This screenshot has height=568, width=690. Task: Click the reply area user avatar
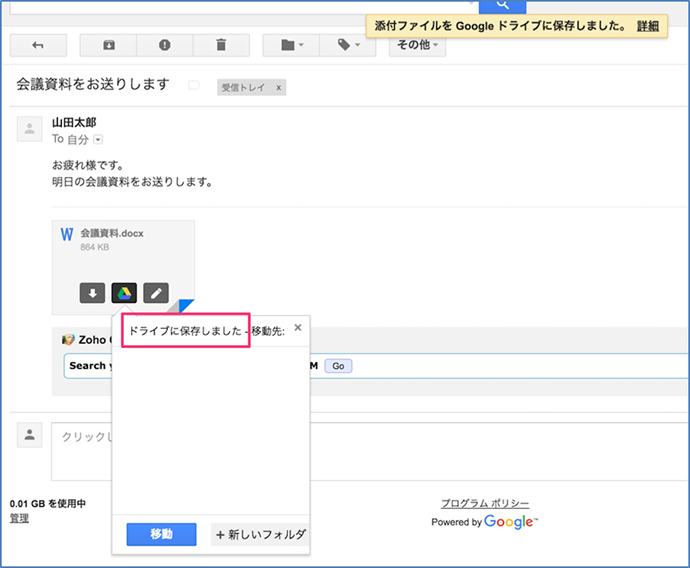pos(29,435)
